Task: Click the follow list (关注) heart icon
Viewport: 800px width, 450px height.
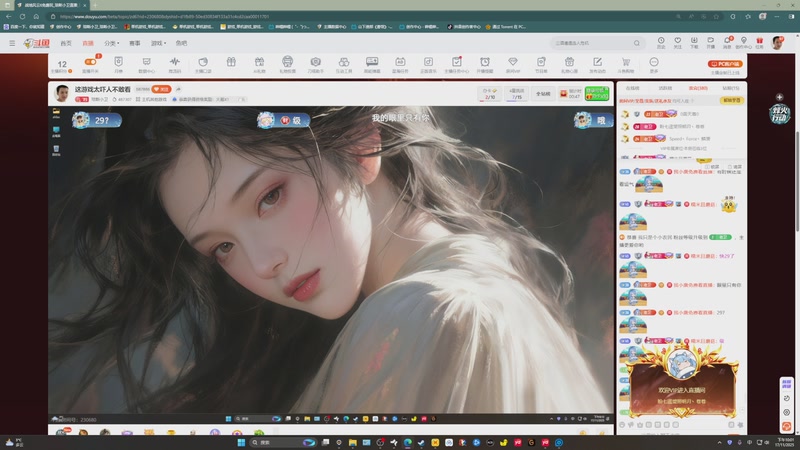Action: click(677, 42)
